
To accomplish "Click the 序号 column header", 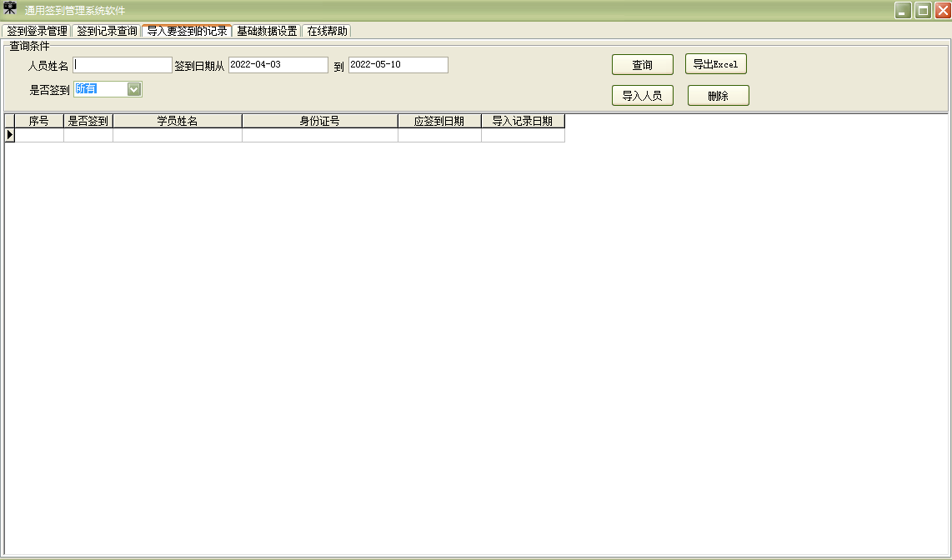I will point(39,122).
